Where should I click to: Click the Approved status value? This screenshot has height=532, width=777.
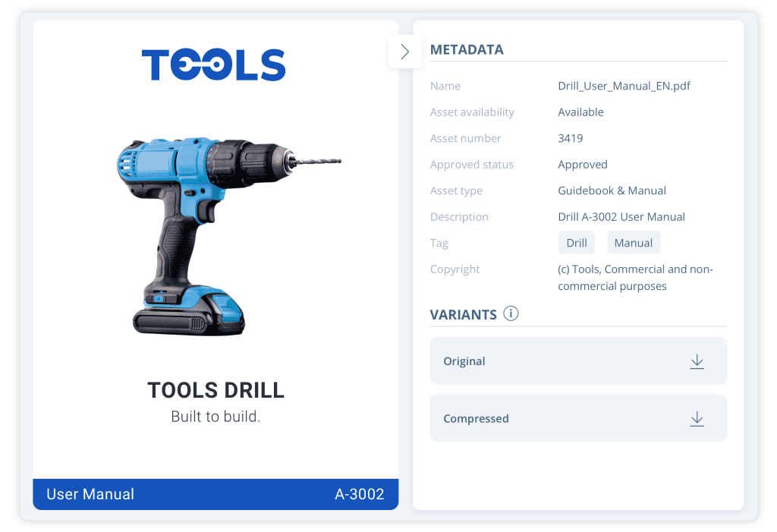coord(582,165)
